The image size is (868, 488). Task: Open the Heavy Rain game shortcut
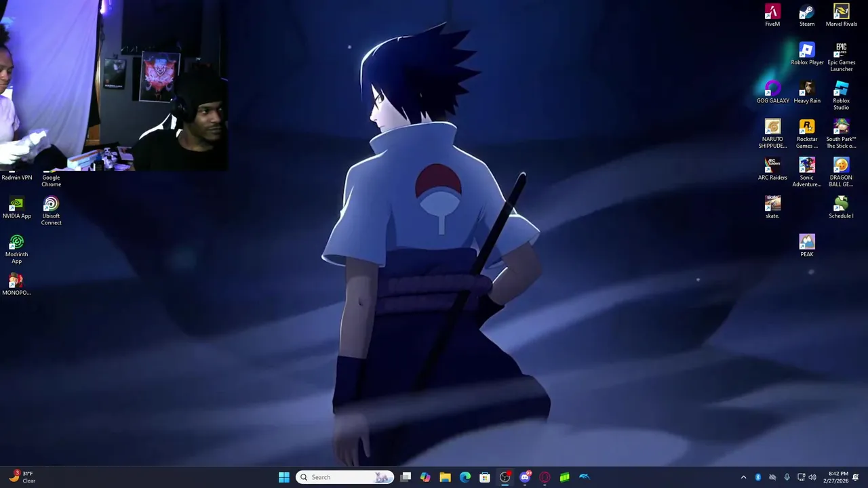coord(806,93)
